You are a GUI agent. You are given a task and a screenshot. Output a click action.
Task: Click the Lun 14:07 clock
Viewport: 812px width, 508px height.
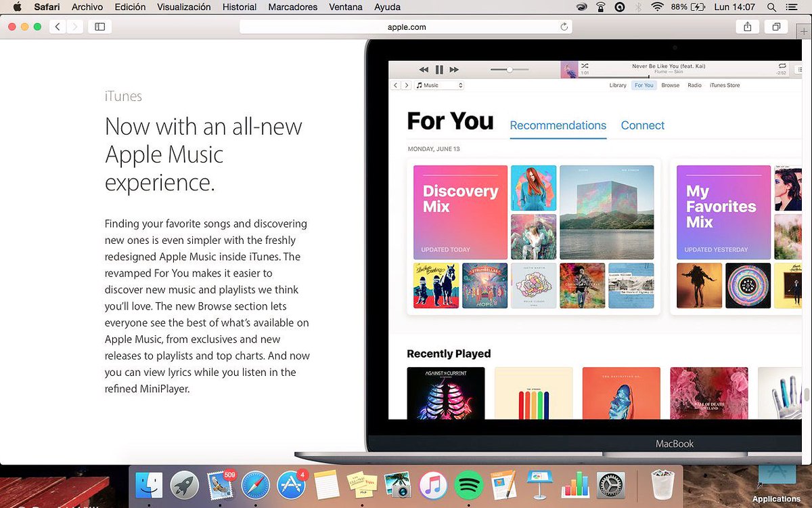coord(736,7)
